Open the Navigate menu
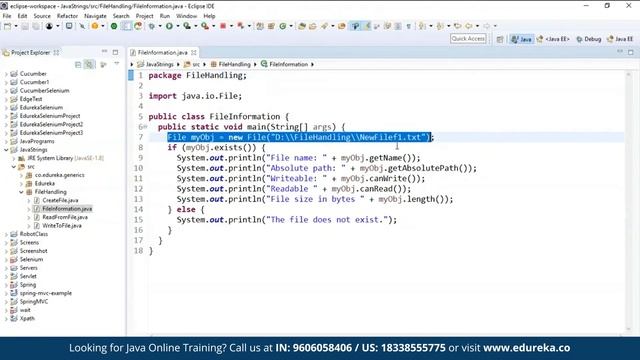The height and width of the screenshot is (360, 640). [95, 16]
